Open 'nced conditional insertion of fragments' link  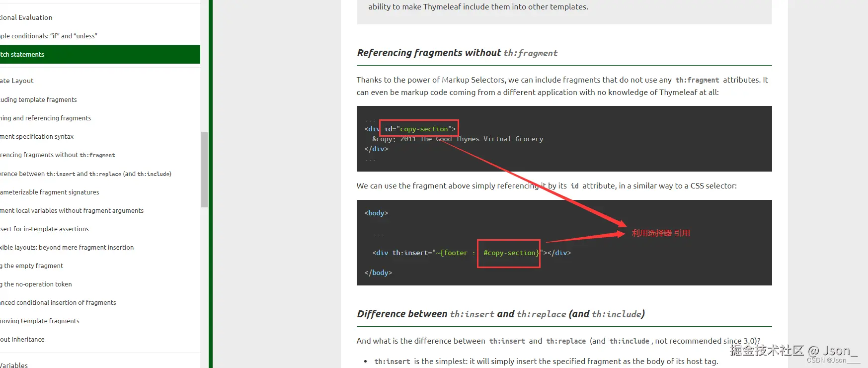pyautogui.click(x=58, y=302)
